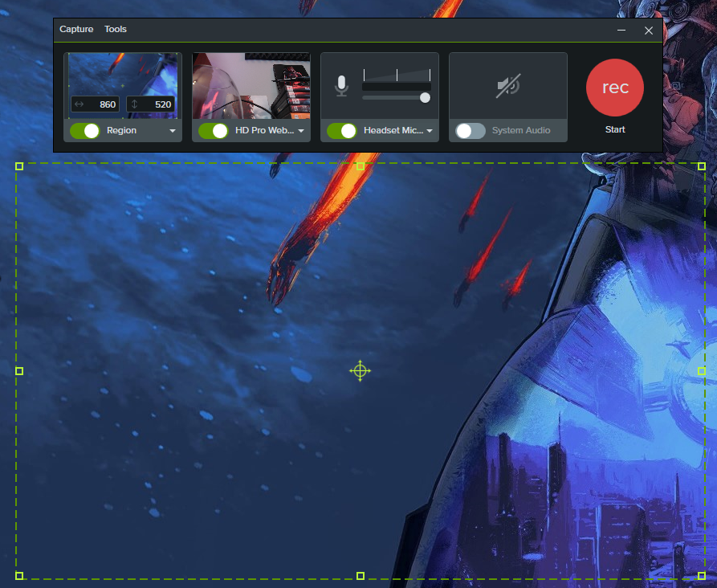
Task: Click the muted system audio speaker icon
Action: coord(508,86)
